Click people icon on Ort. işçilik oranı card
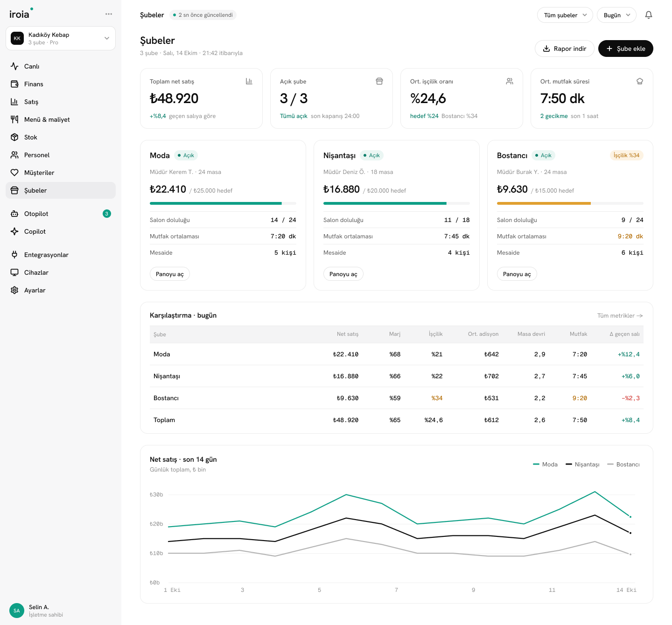 pyautogui.click(x=510, y=81)
